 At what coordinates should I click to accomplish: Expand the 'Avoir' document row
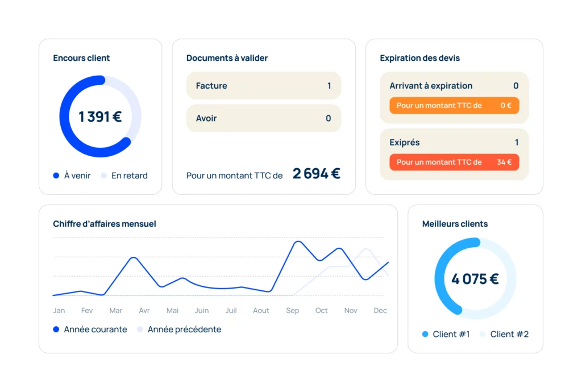pyautogui.click(x=263, y=118)
